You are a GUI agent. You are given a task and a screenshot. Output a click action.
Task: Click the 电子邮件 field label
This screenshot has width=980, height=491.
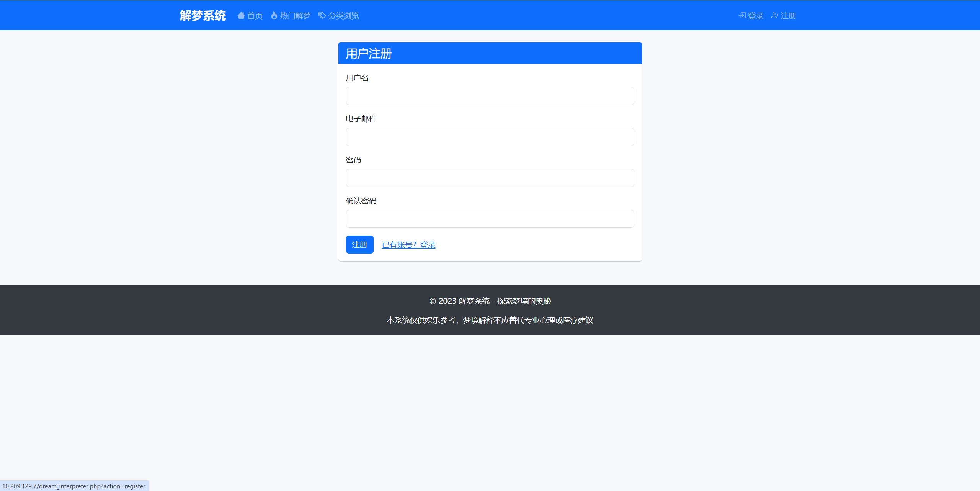pyautogui.click(x=361, y=119)
